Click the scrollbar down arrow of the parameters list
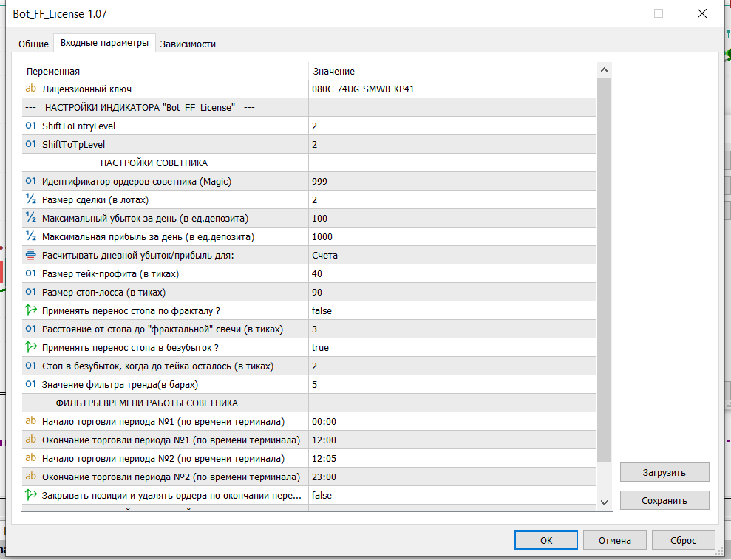Viewport: 731px width, 560px height. coord(604,502)
